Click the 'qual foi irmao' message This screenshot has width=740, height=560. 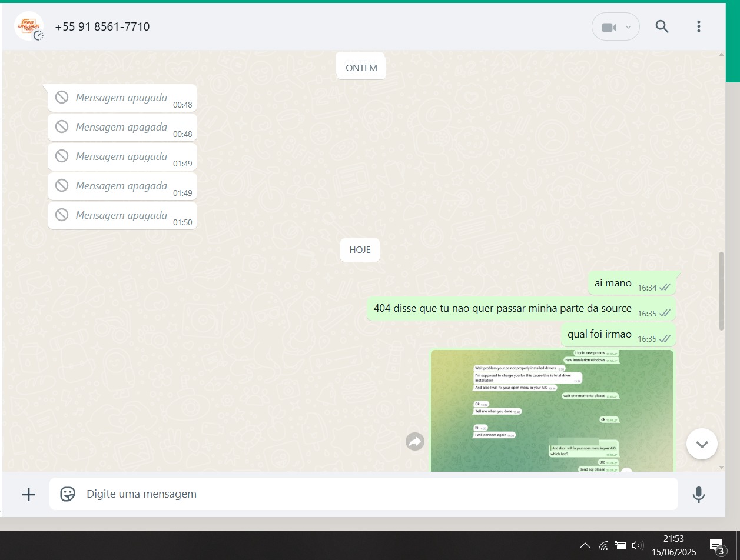click(599, 335)
